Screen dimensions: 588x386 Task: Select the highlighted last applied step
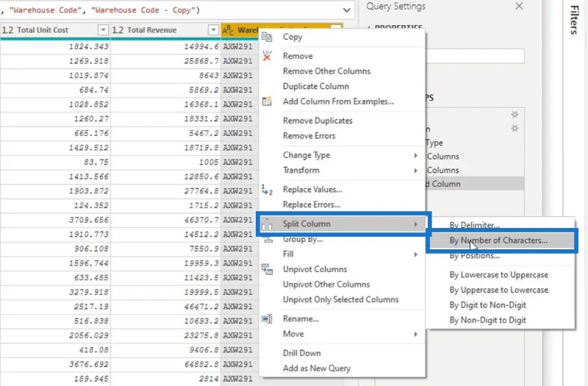pos(474,184)
